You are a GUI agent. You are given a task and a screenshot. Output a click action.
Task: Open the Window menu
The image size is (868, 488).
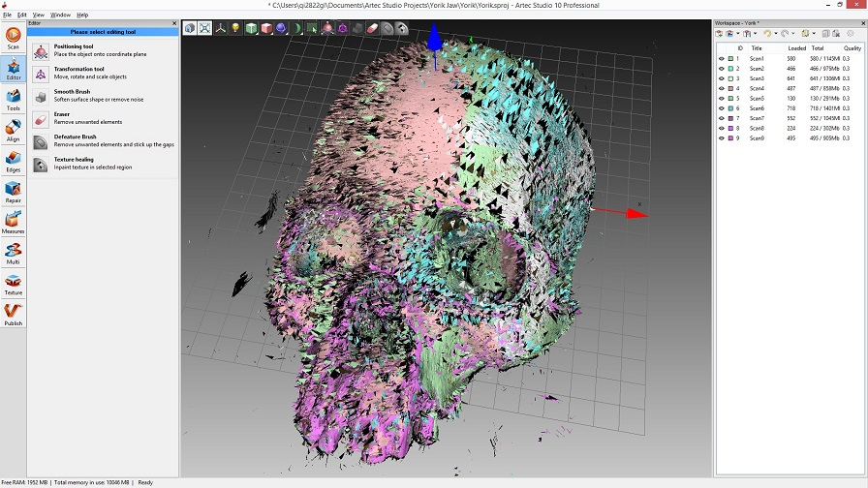(60, 15)
